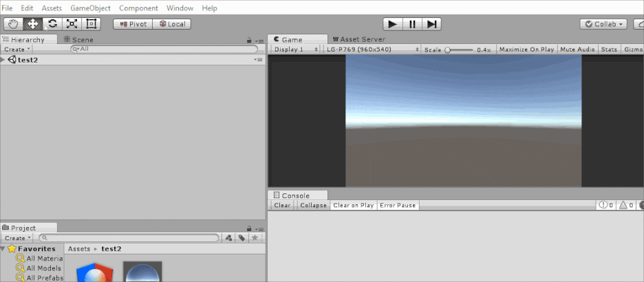Switch to the Scene tab
The height and width of the screenshot is (282, 644).
point(78,40)
